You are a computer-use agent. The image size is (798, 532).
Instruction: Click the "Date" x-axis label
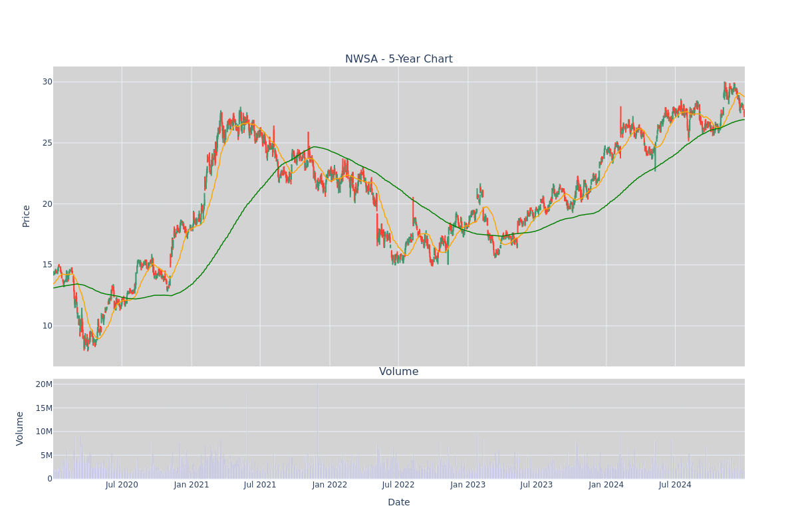pos(399,503)
